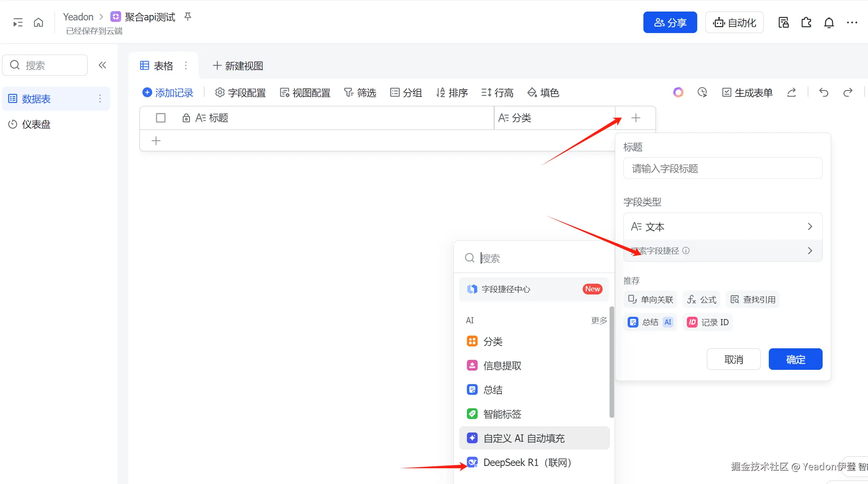Open the history clock icon
The height and width of the screenshot is (484, 868).
point(702,93)
